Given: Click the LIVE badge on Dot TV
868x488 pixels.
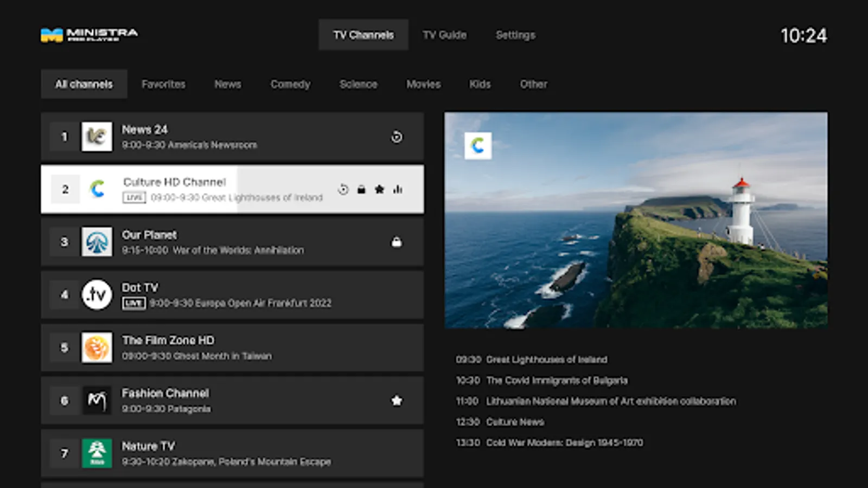Looking at the screenshot, I should tap(133, 303).
